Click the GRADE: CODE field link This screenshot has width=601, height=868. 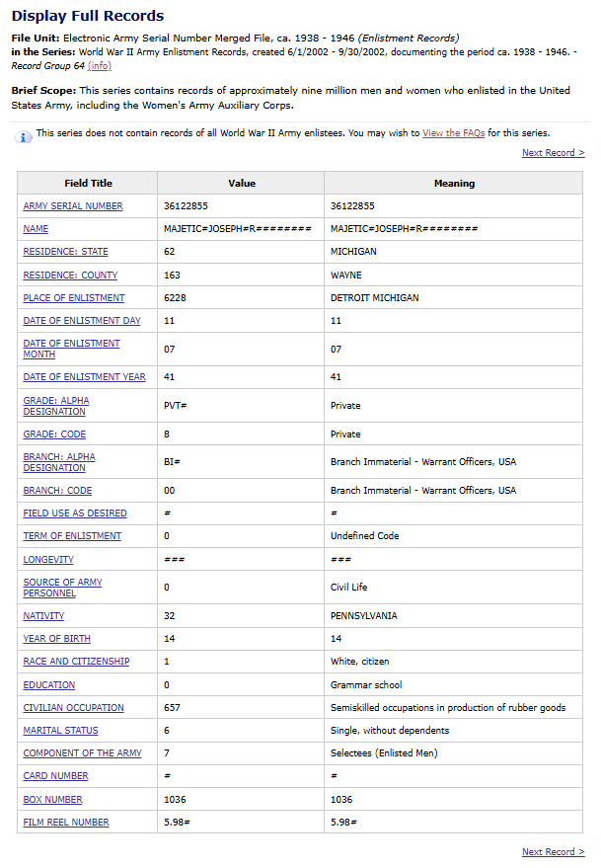click(54, 434)
